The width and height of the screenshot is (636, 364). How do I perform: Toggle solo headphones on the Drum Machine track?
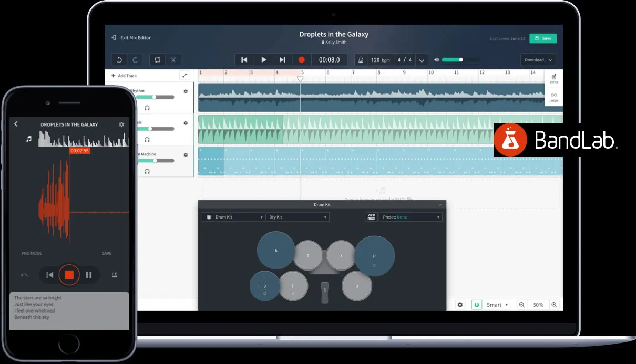point(147,171)
